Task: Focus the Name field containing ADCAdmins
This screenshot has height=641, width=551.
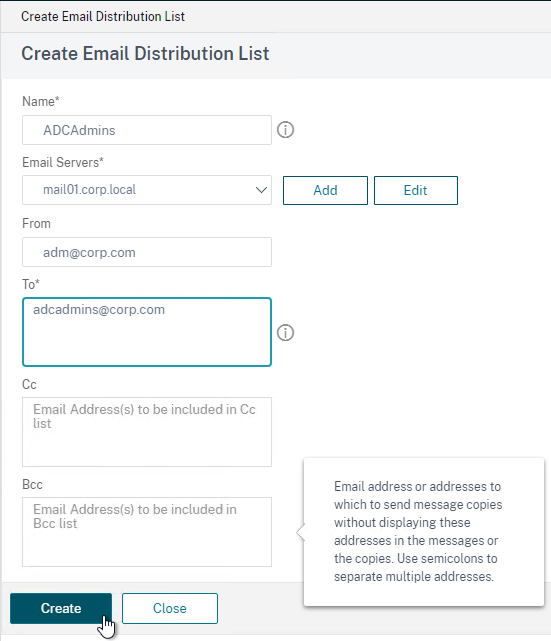Action: click(147, 130)
